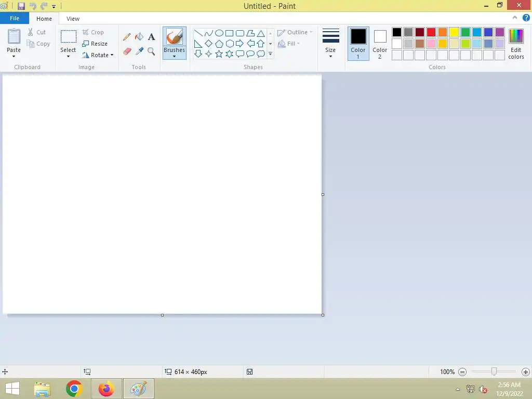
Task: Choose the Diamond shape
Action: pyautogui.click(x=209, y=44)
